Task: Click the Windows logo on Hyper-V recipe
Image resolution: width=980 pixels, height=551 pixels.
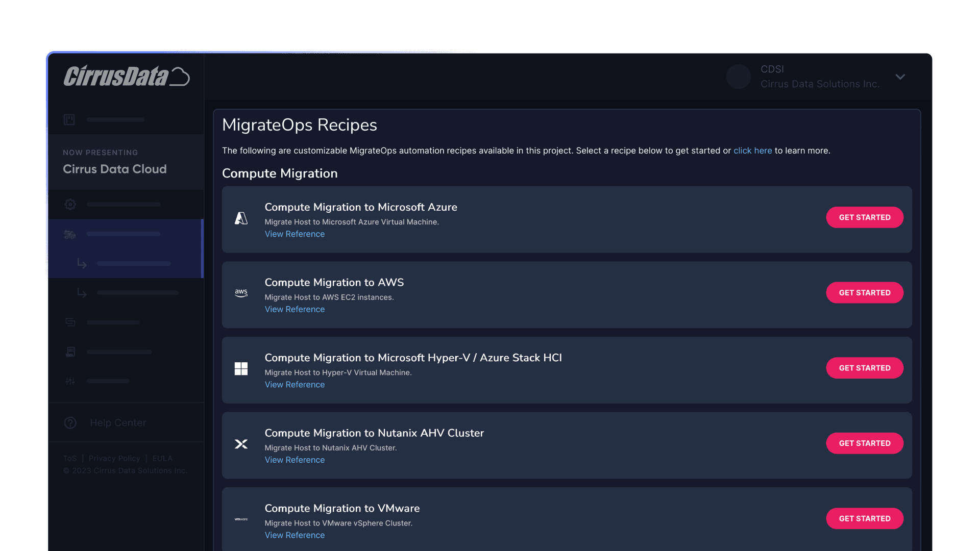Action: pyautogui.click(x=241, y=368)
